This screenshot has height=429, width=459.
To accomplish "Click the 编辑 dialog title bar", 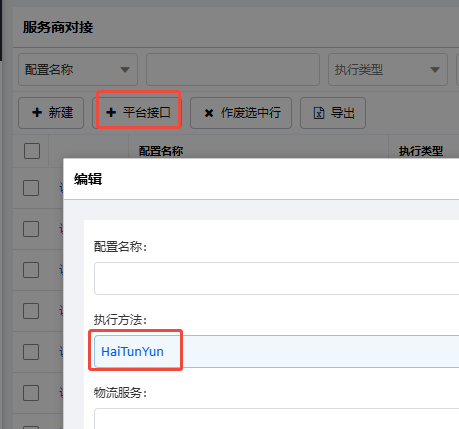I will 261,179.
